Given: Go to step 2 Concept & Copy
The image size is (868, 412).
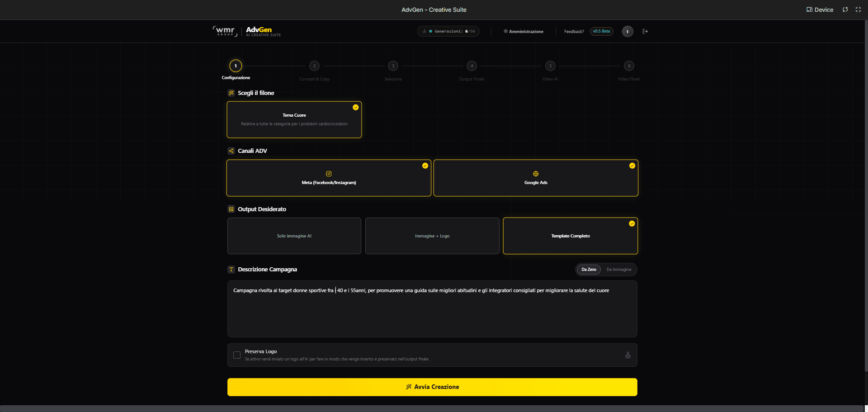Looking at the screenshot, I should coord(314,66).
